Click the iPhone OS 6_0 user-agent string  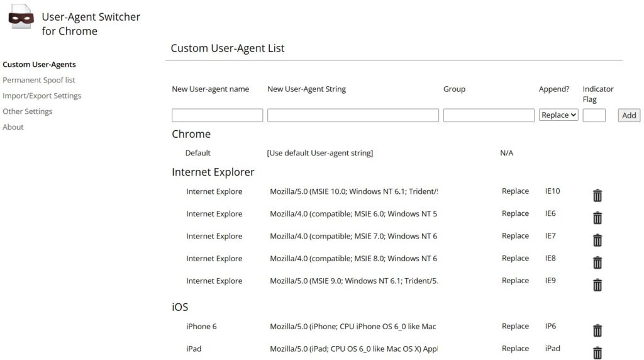(353, 326)
